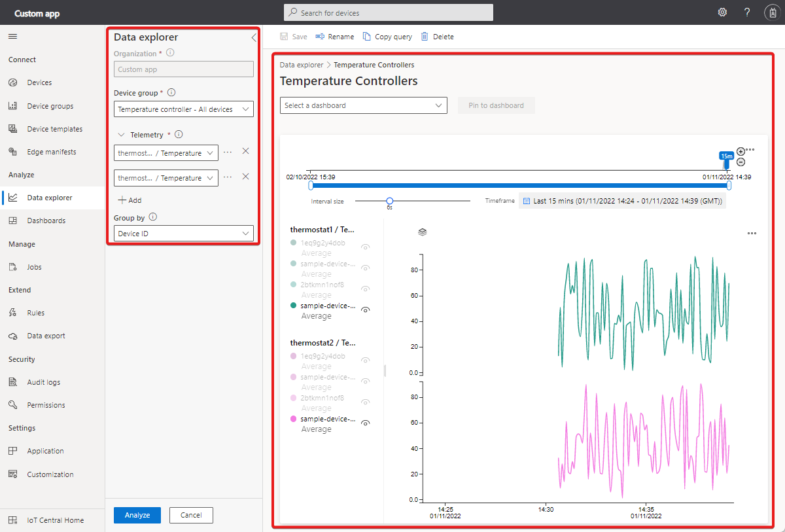Open the hamburger navigation menu
The width and height of the screenshot is (785, 532).
point(13,37)
